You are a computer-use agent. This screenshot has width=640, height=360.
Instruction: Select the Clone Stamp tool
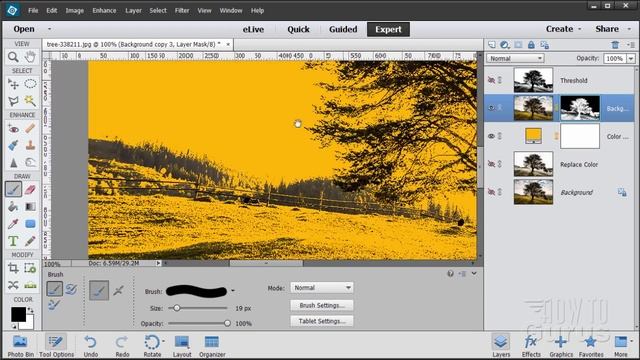30,145
